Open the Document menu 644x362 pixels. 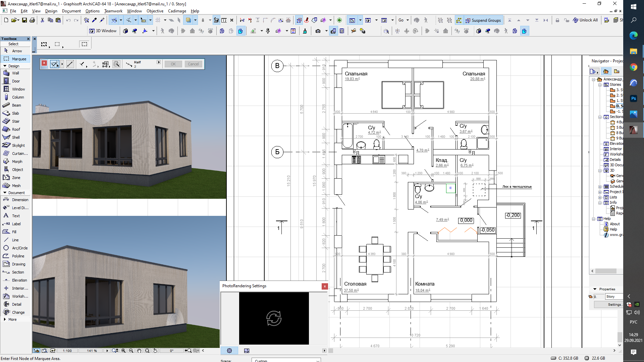(x=71, y=11)
